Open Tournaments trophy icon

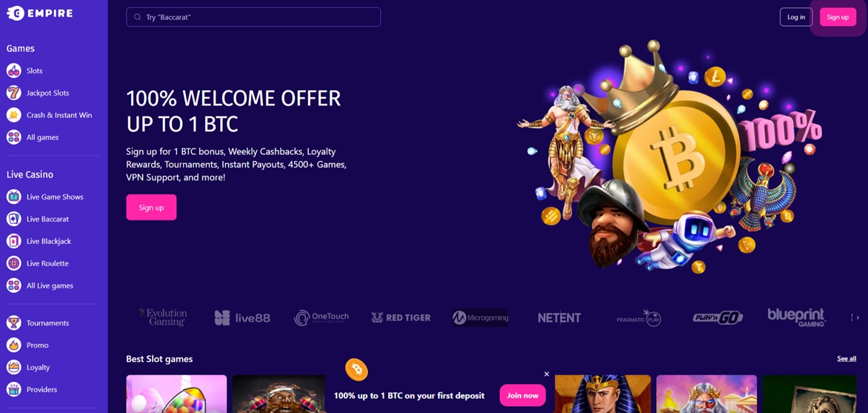[14, 323]
